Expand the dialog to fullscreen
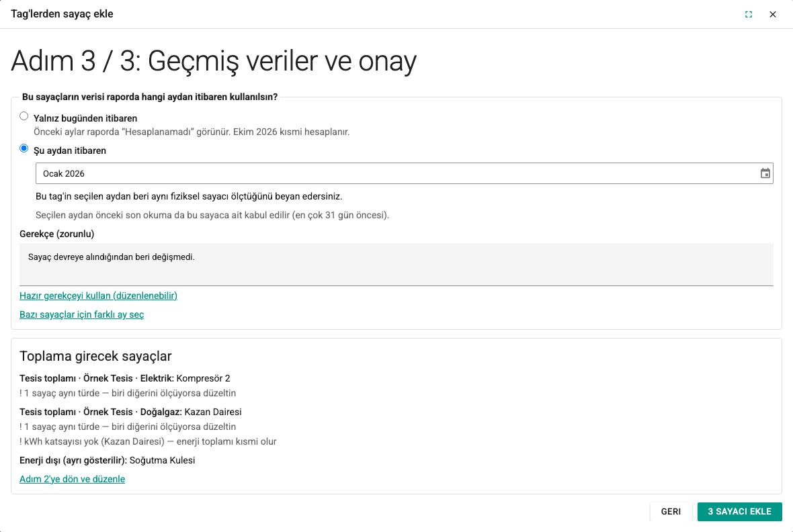The image size is (793, 532). (749, 14)
